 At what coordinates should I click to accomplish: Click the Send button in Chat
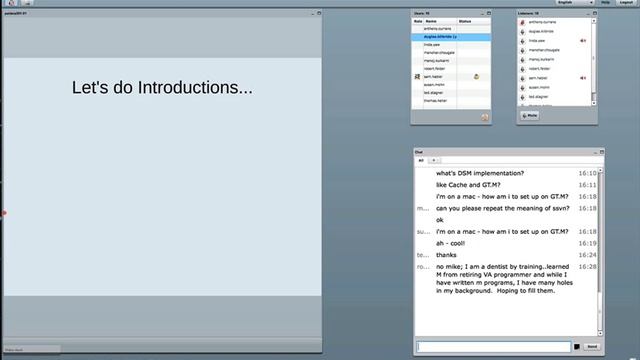[x=592, y=347]
